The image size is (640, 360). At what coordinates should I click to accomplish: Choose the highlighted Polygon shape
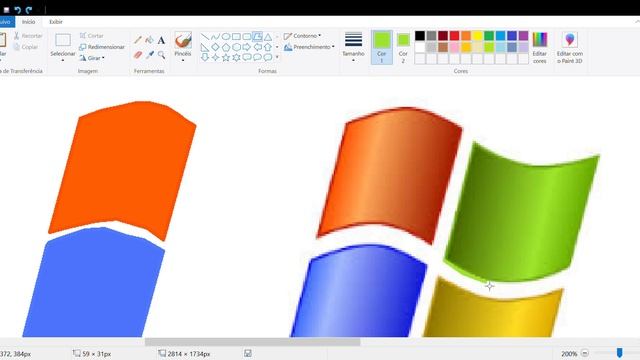tap(257, 37)
